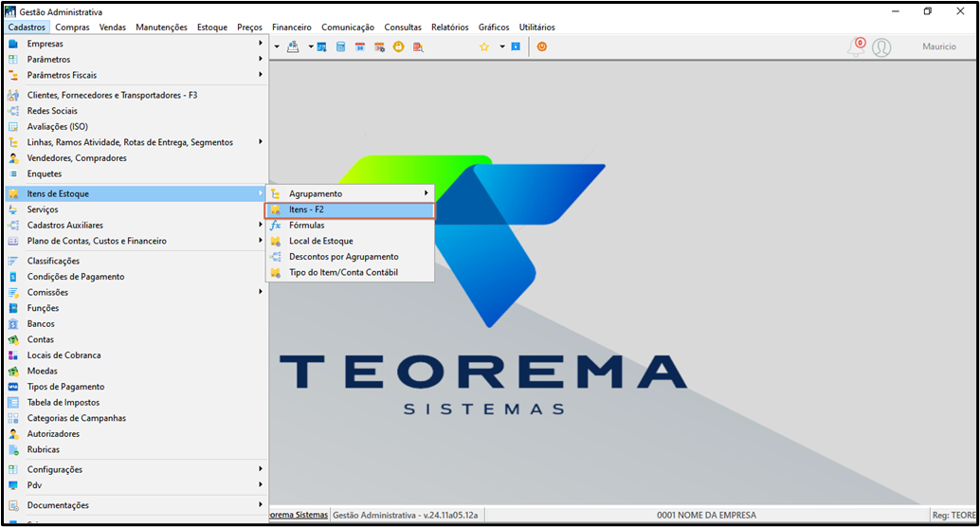Expand the Empresas submenu
The image size is (980, 527).
click(x=261, y=44)
